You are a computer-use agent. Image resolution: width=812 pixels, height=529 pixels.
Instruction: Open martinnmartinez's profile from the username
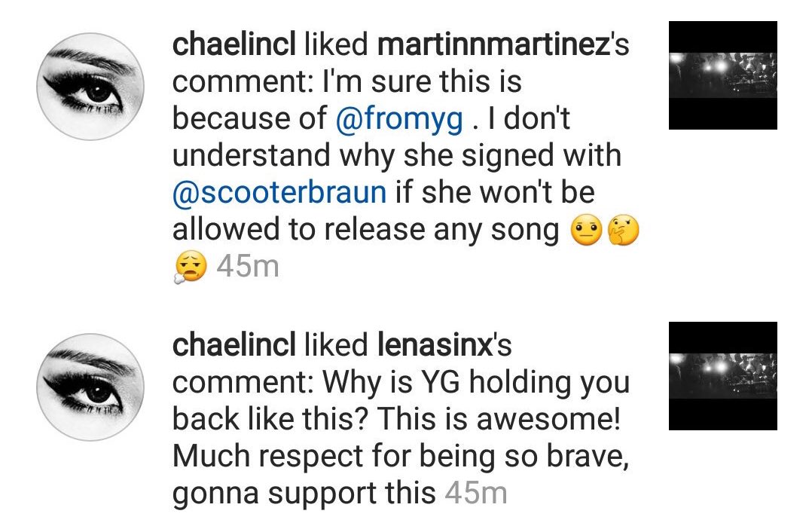[x=493, y=45]
